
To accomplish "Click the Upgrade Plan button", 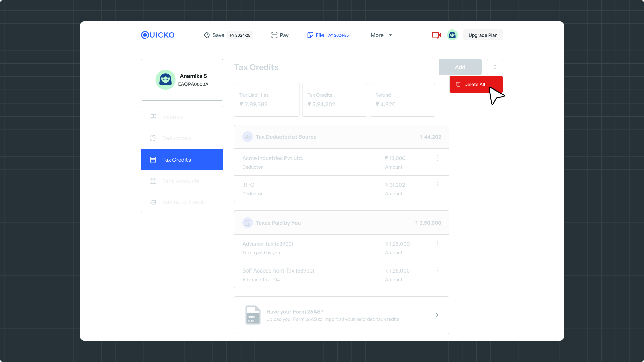I will click(483, 35).
